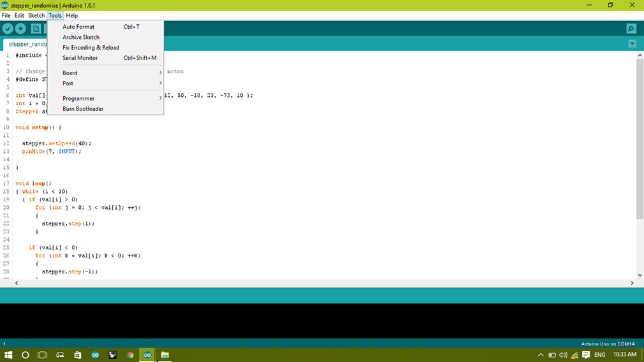Open the Sketch menu
Viewport: 644px width, 362px height.
36,15
